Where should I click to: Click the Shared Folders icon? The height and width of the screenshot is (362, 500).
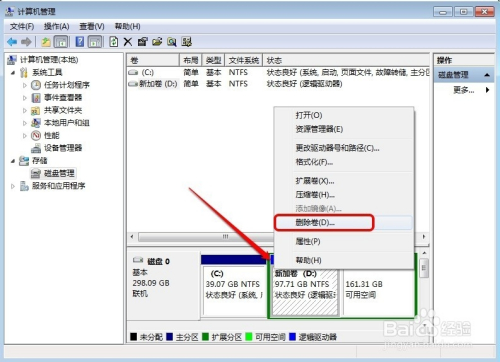pos(36,110)
